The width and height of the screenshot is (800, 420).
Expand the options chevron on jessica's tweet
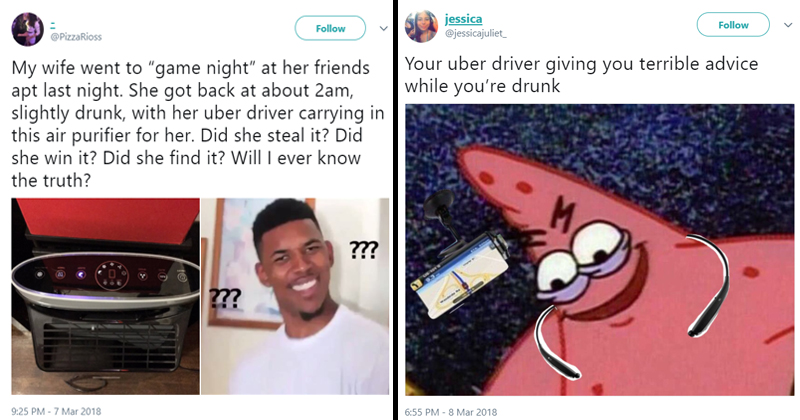[x=788, y=25]
